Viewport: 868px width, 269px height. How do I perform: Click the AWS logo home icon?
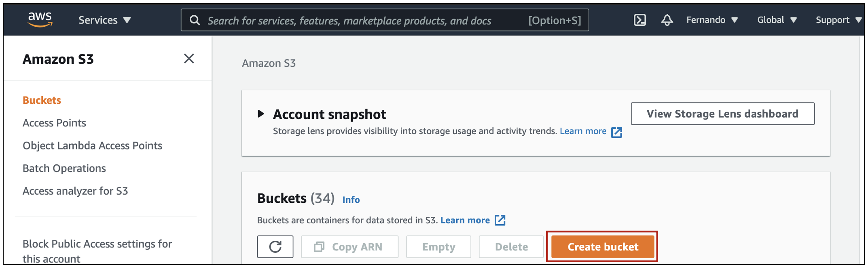[40, 19]
